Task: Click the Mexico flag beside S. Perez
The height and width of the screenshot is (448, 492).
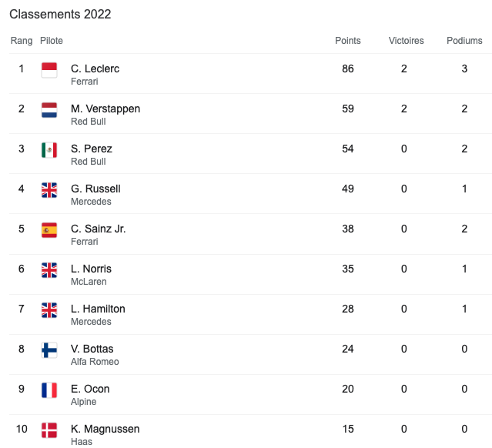Action: point(49,150)
